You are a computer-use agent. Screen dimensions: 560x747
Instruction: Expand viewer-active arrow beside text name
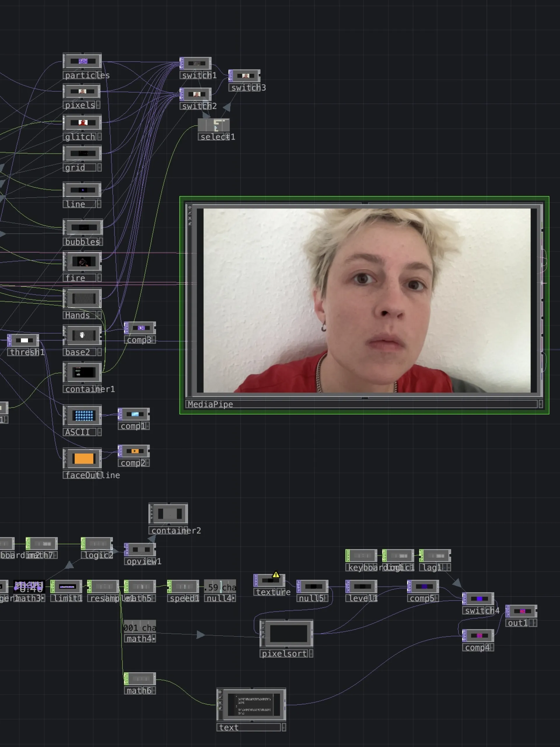tap(283, 727)
